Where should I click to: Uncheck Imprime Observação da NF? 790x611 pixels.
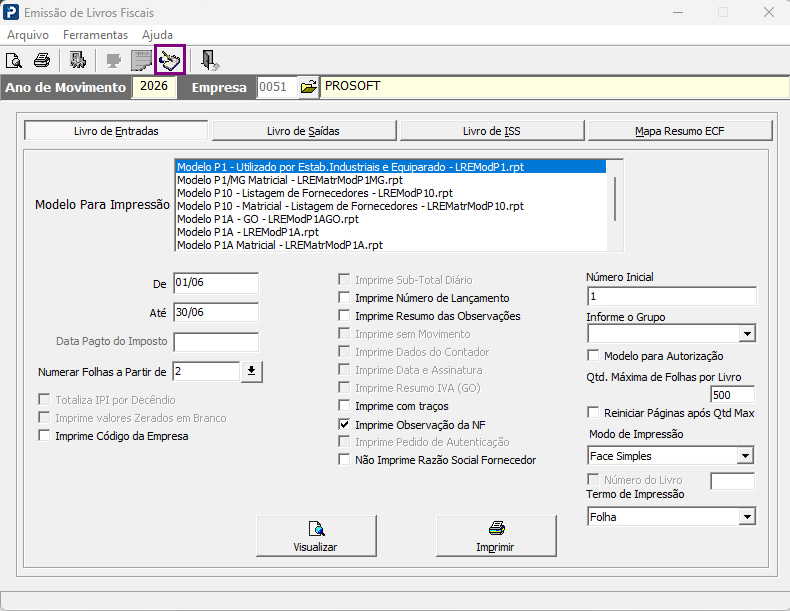coord(344,424)
